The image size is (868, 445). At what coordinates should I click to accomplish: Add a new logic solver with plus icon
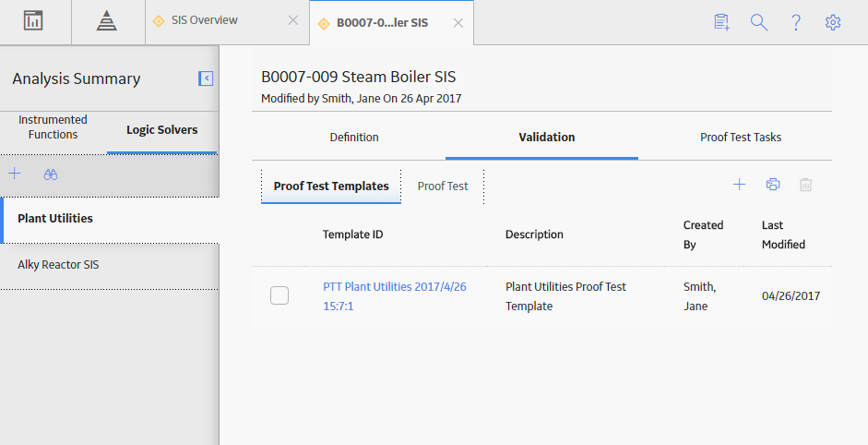coord(15,174)
